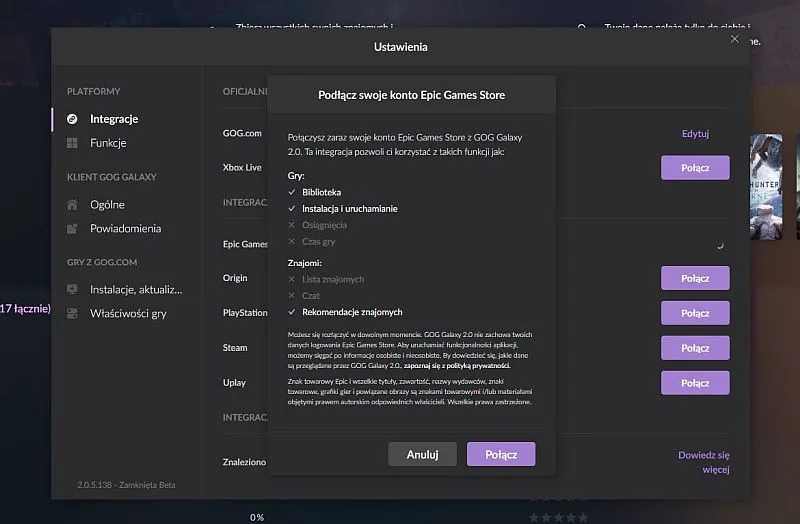Click version text 2.0.5.138 - Zamknięta Beta
The height and width of the screenshot is (524, 800).
(126, 485)
